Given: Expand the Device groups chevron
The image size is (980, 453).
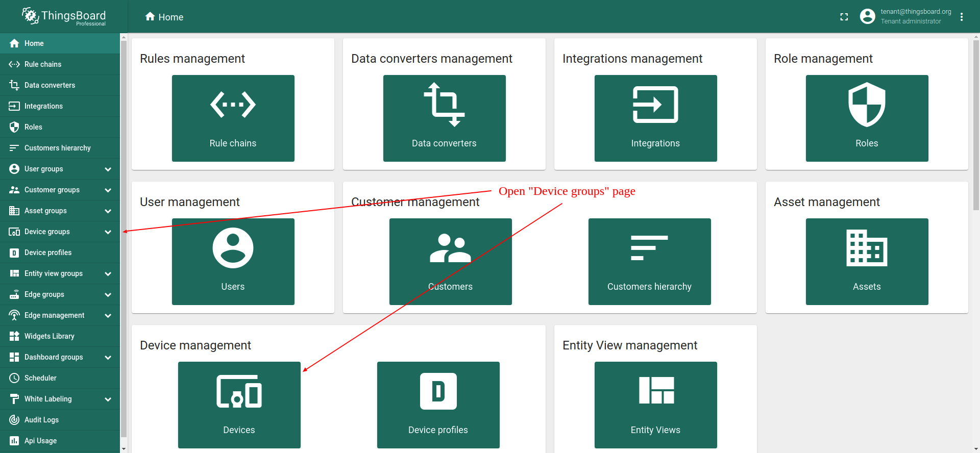Looking at the screenshot, I should pos(108,232).
